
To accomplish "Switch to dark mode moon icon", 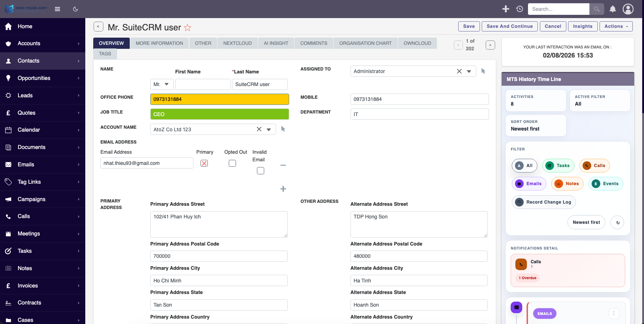I will click(x=76, y=9).
